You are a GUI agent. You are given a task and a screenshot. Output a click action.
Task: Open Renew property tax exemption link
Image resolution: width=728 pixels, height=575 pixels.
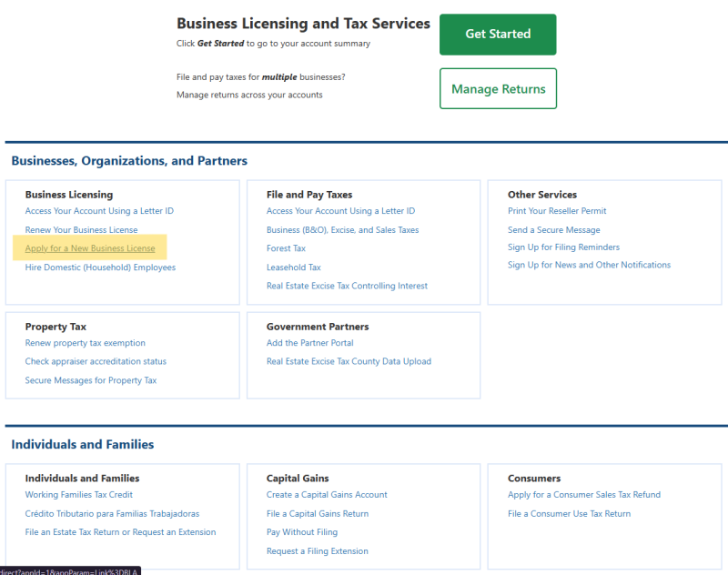85,343
